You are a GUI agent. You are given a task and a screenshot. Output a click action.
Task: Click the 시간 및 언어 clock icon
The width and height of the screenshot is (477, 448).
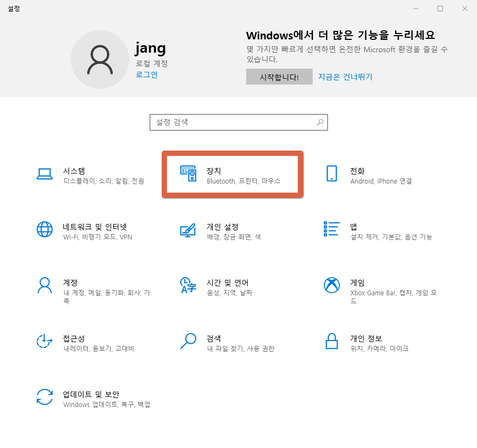tap(188, 285)
